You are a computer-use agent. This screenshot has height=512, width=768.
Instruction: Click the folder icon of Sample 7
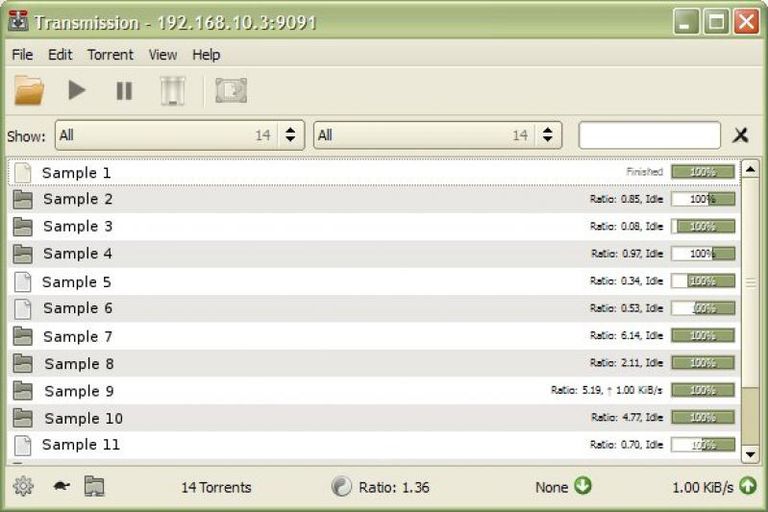tap(23, 336)
